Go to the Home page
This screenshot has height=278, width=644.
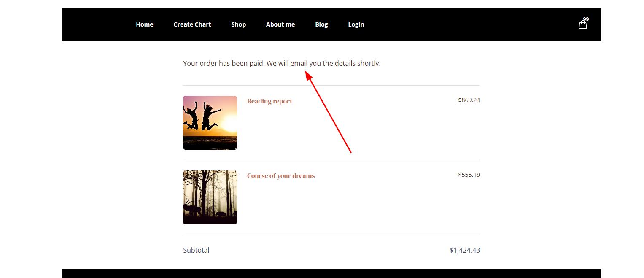coord(144,24)
